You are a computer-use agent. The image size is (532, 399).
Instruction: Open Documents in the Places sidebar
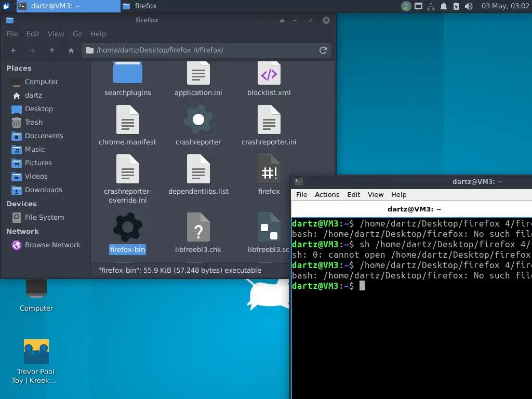tap(44, 136)
